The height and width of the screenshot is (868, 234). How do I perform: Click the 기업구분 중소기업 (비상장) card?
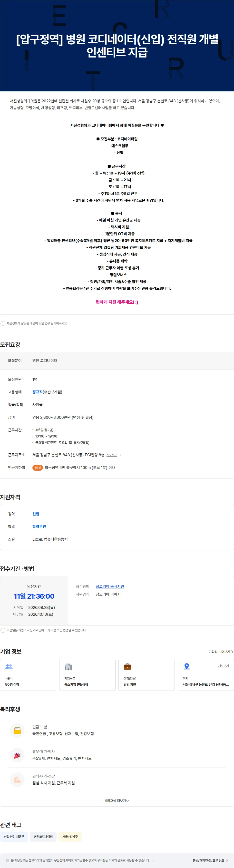[87, 675]
